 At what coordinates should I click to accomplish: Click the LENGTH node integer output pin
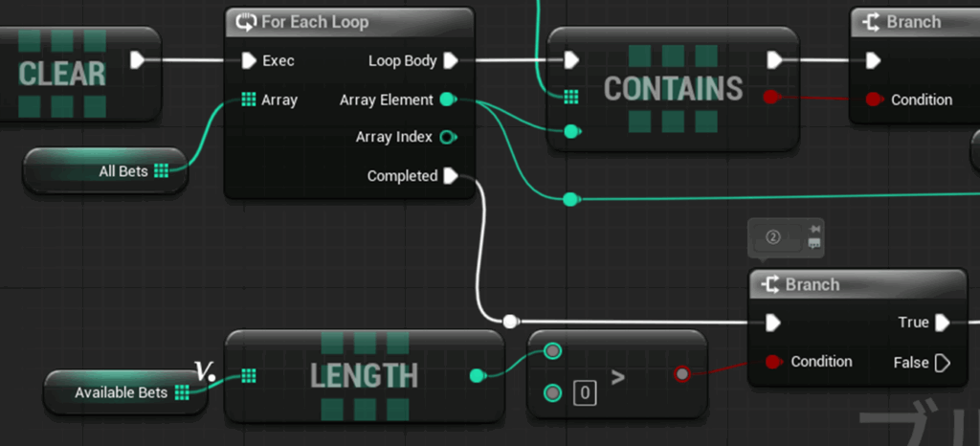(477, 375)
